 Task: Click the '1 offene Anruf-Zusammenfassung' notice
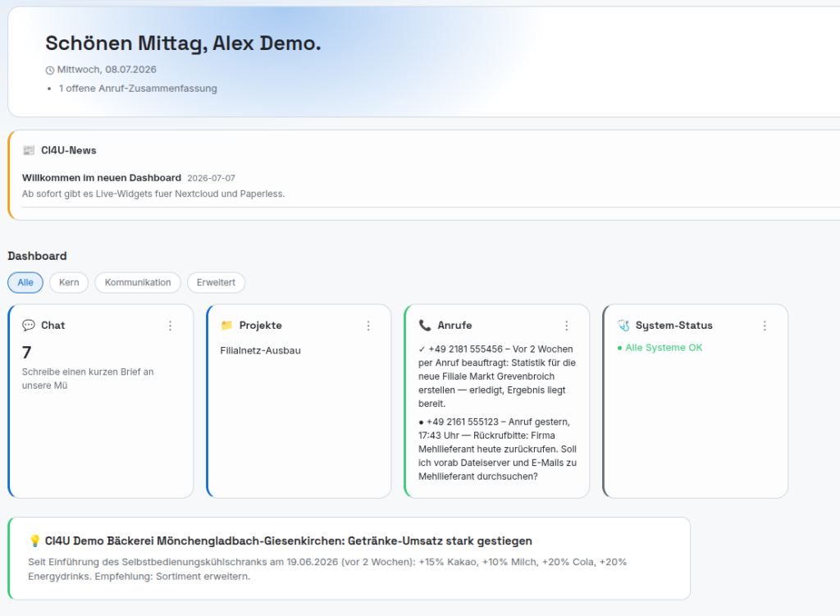138,89
